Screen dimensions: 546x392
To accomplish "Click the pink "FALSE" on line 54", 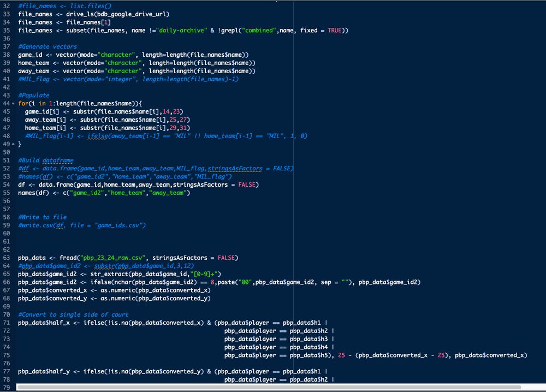I will pos(247,185).
